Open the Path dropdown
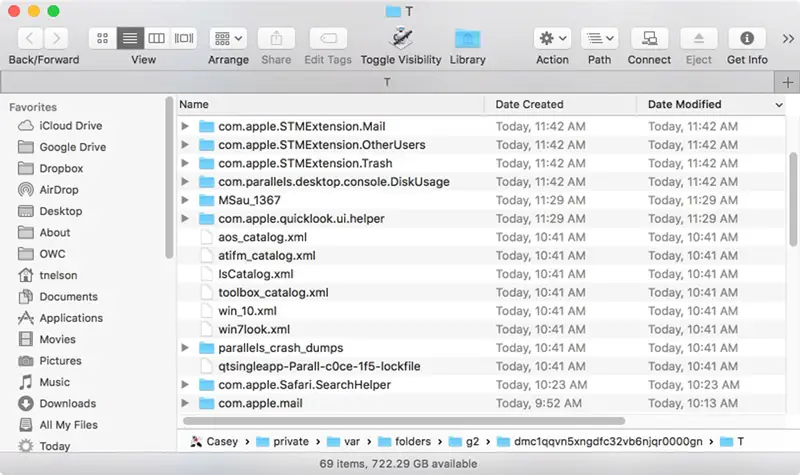Image resolution: width=800 pixels, height=475 pixels. pyautogui.click(x=599, y=38)
